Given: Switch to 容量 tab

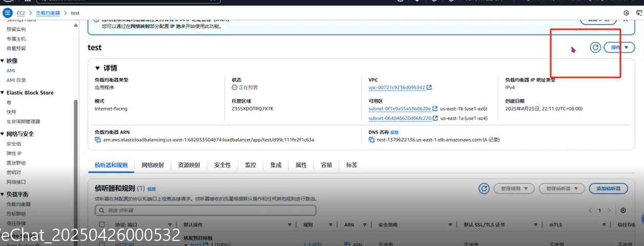Looking at the screenshot, I should [x=327, y=165].
